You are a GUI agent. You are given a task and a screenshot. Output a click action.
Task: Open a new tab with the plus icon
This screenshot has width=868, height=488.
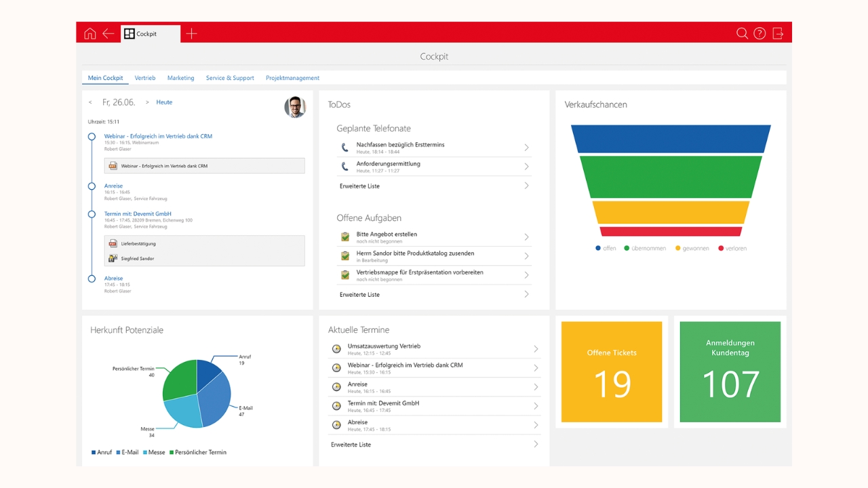click(x=191, y=34)
